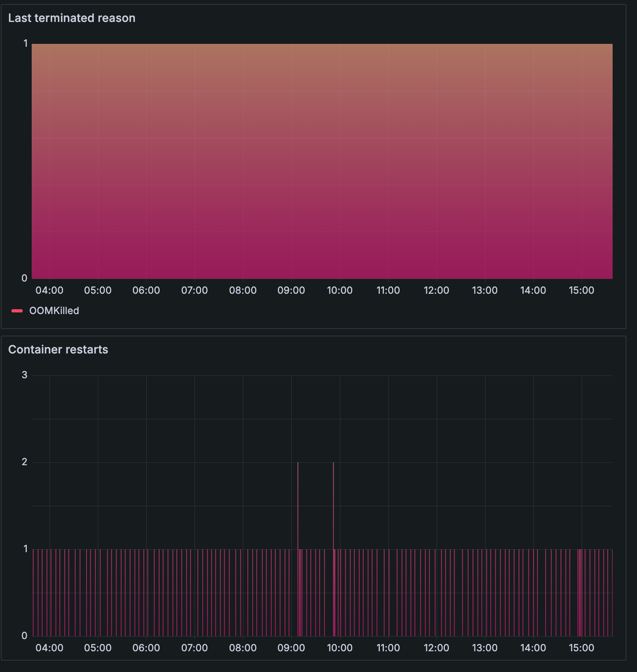Click y-axis value 2 in Container restarts
The width and height of the screenshot is (637, 672).
(x=25, y=462)
